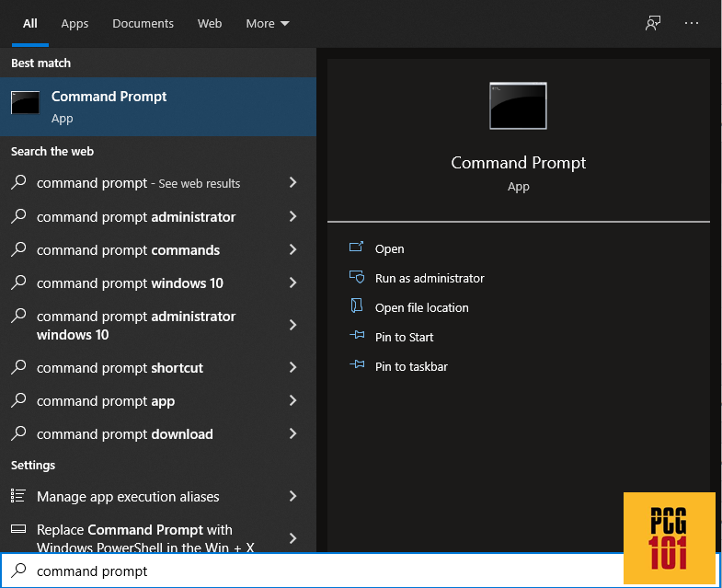This screenshot has width=722, height=588.
Task: Expand arrow next to command prompt shortcut
Action: [x=292, y=367]
